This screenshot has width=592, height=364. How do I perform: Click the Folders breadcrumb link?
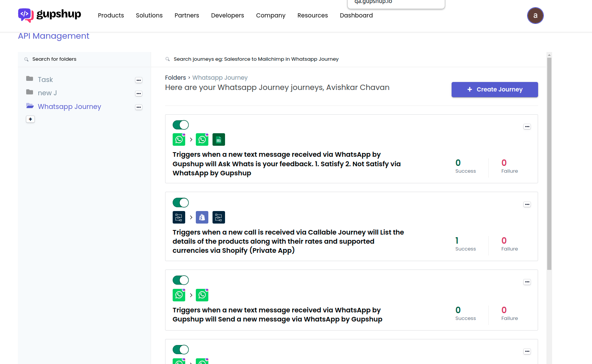(175, 77)
